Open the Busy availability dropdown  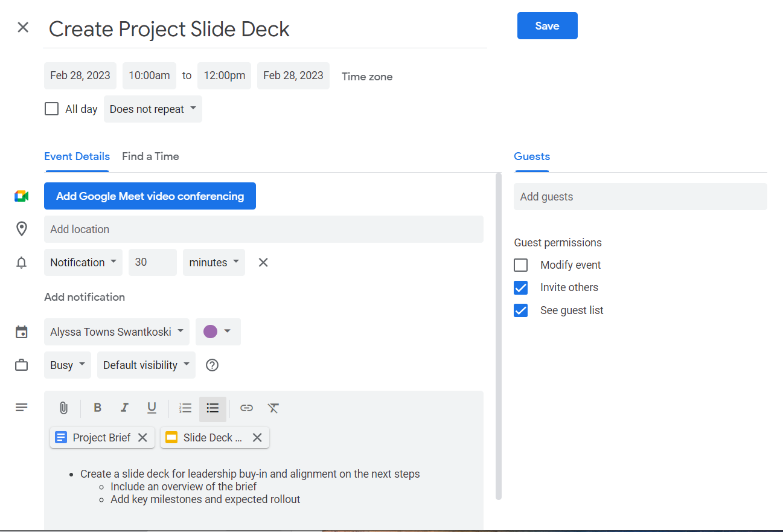(67, 365)
